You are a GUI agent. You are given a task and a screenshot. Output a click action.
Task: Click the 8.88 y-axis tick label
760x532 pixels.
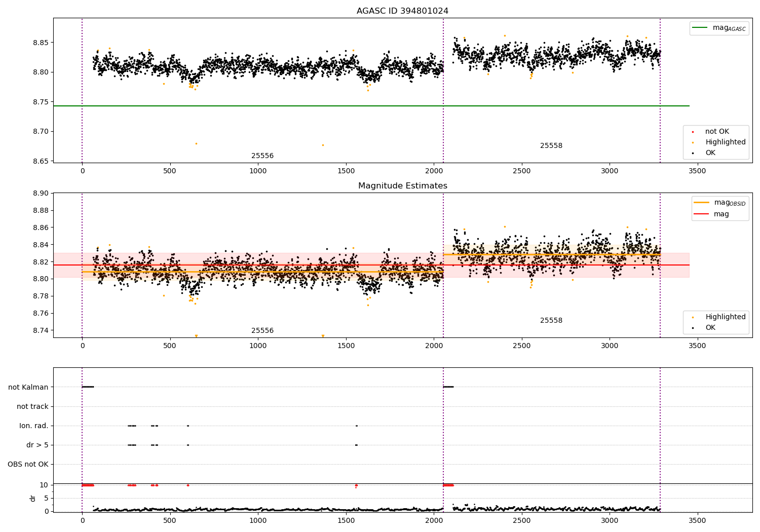[41, 211]
